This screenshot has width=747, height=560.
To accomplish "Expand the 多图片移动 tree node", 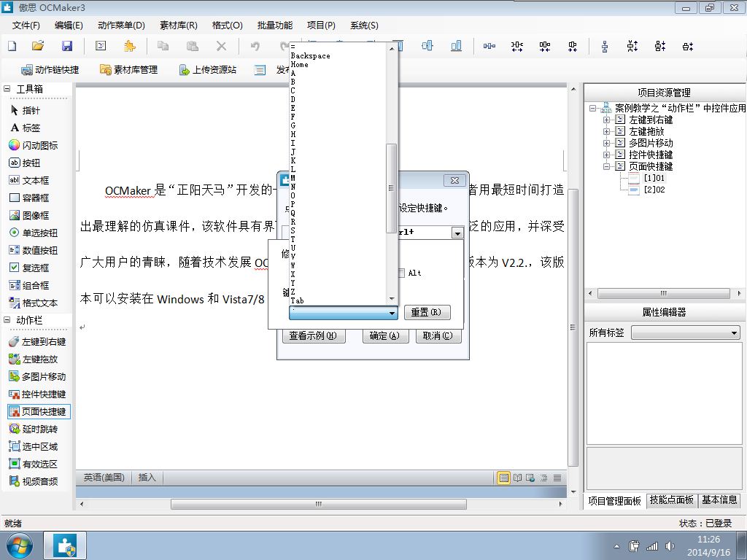I will tap(606, 143).
